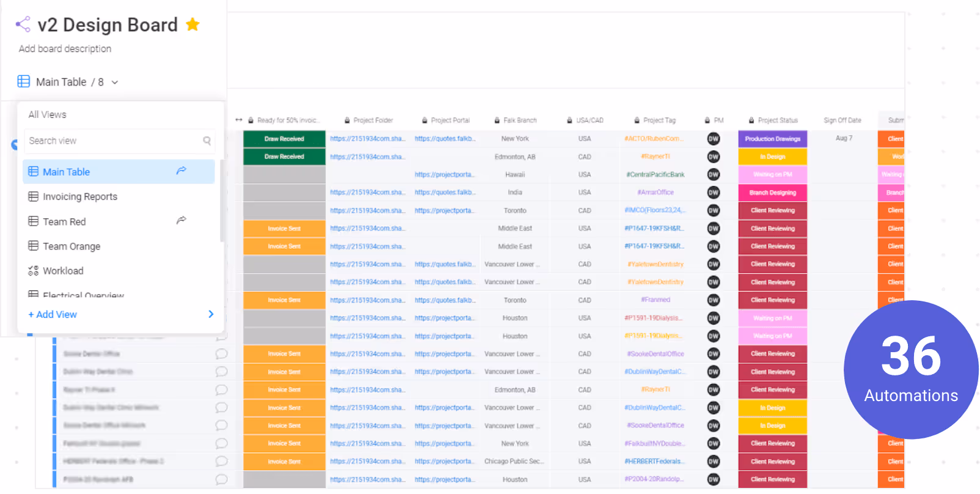Open the project folder link in New York row
The height and width of the screenshot is (494, 980).
coord(368,139)
